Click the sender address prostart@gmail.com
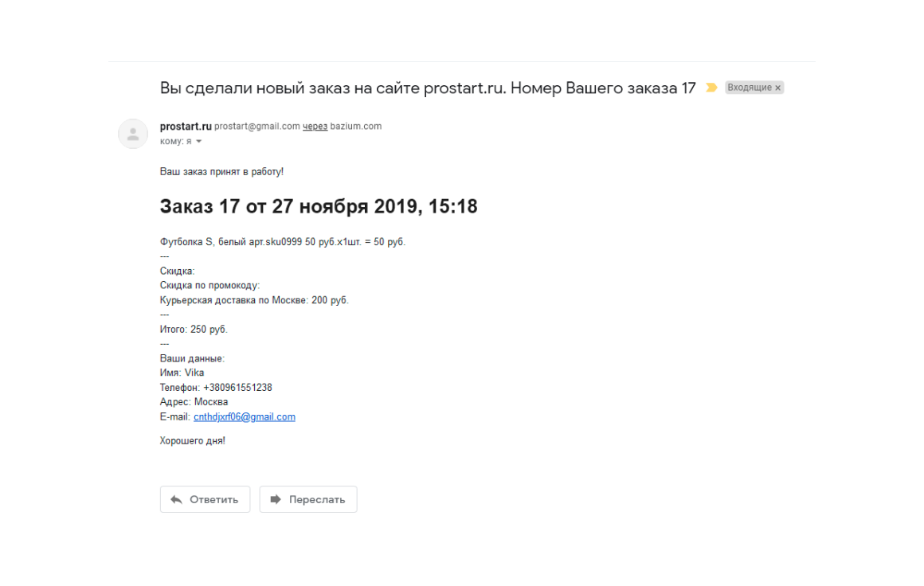The height and width of the screenshot is (586, 924). [x=257, y=126]
